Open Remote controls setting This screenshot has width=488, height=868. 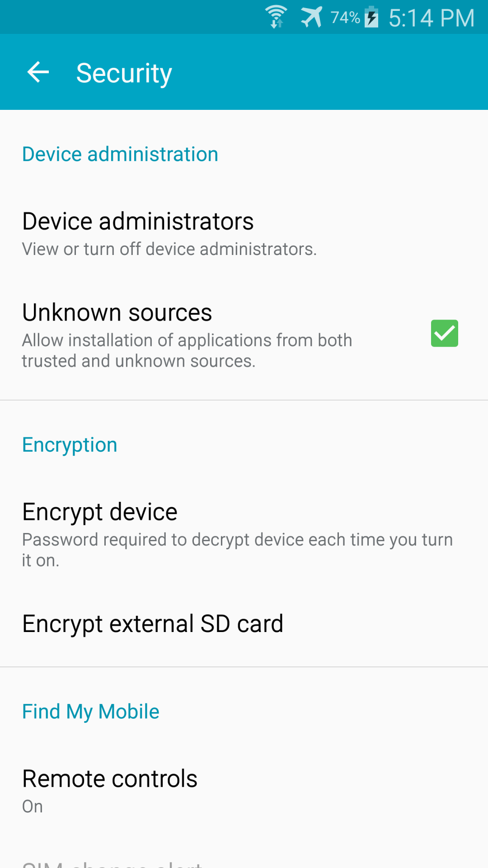click(x=110, y=778)
